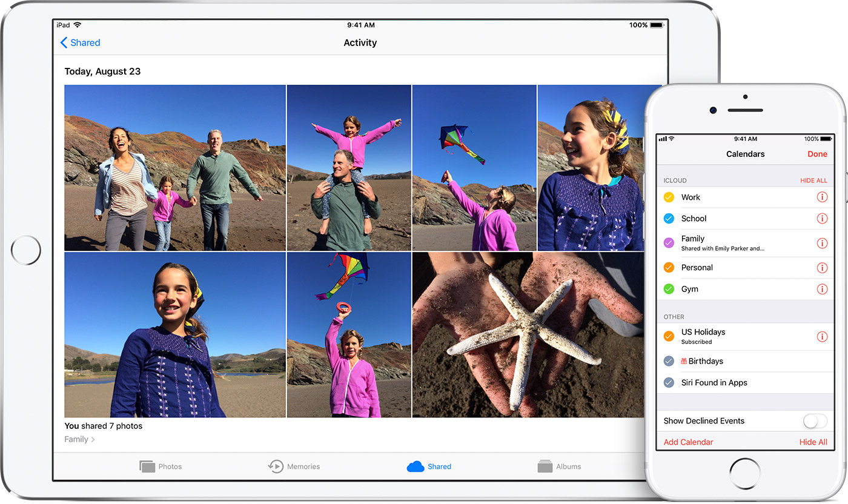Tap Done in the Calendars screen

(817, 154)
